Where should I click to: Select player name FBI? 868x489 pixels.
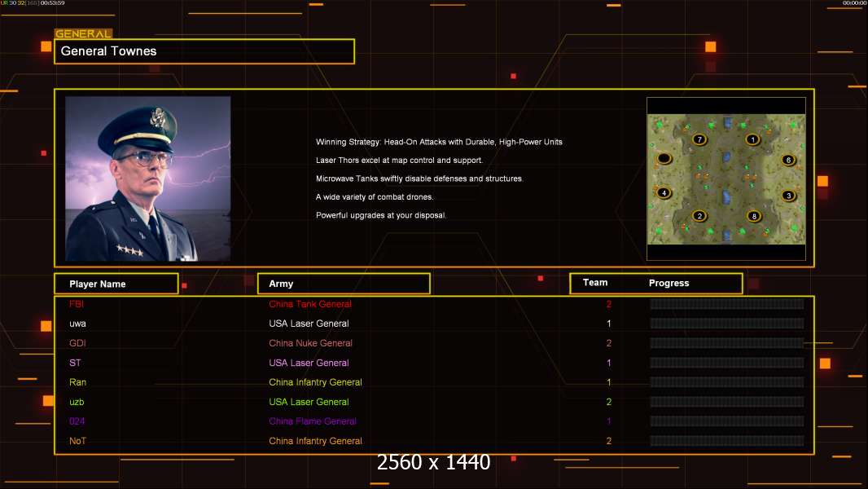[x=77, y=304]
